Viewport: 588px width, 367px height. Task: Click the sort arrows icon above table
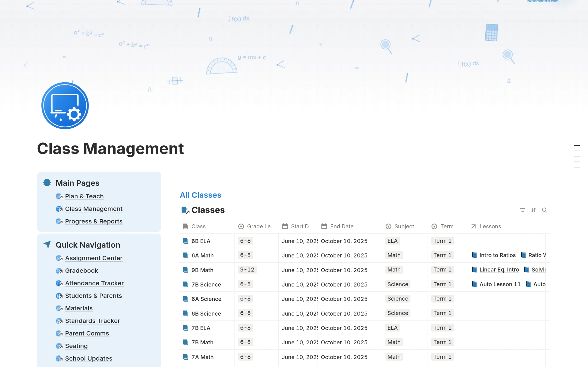click(533, 210)
